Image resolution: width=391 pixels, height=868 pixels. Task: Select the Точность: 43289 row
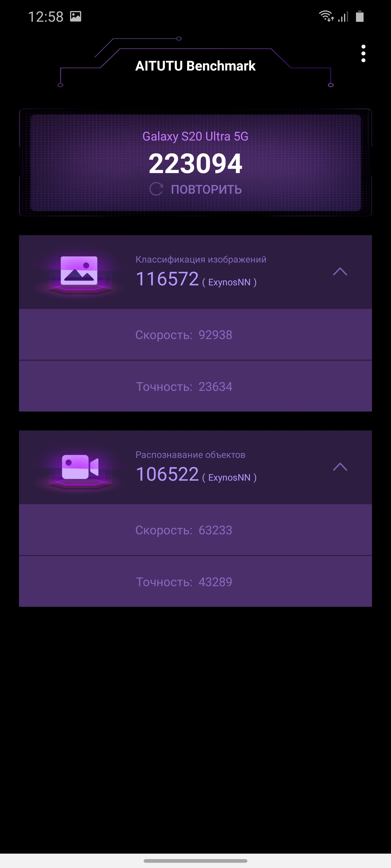click(195, 582)
